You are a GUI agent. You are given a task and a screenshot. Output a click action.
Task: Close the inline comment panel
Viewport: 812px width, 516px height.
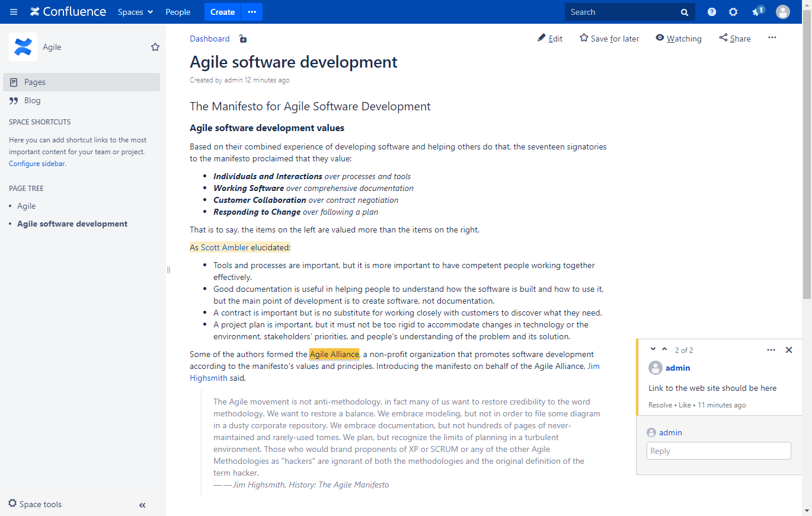789,350
